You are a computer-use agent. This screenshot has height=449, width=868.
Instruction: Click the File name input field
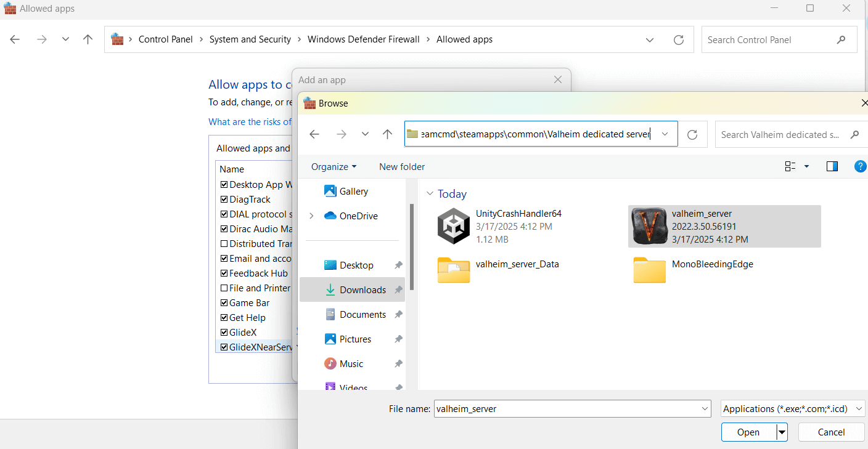coord(567,408)
